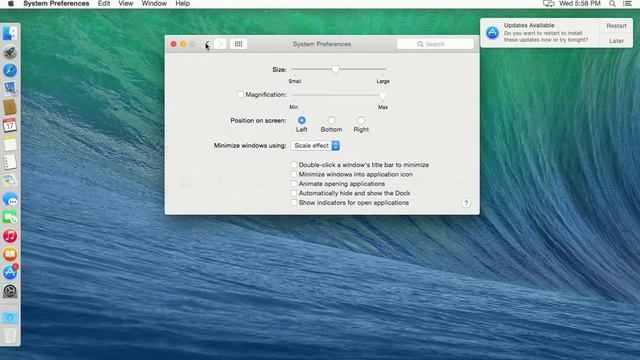Click the Search field in System Preferences
The width and height of the screenshot is (640, 360).
click(435, 44)
